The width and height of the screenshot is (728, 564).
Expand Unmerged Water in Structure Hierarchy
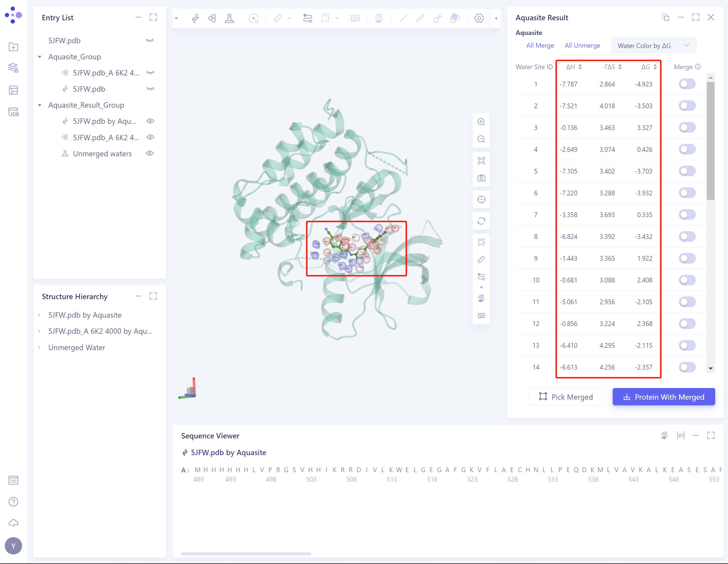[40, 347]
